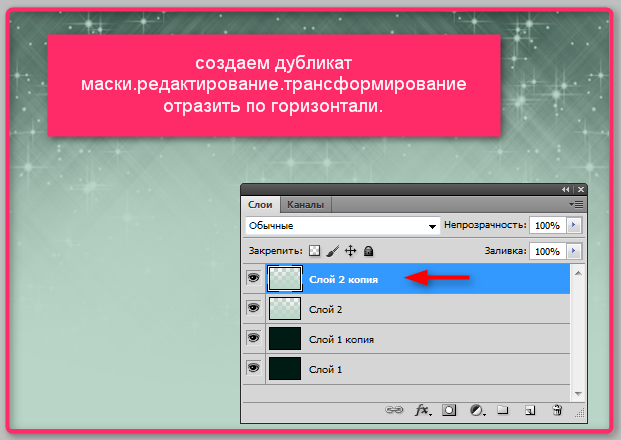Image resolution: width=621 pixels, height=440 pixels.
Task: Click the Непрозрачность 100% field
Action: click(x=548, y=225)
